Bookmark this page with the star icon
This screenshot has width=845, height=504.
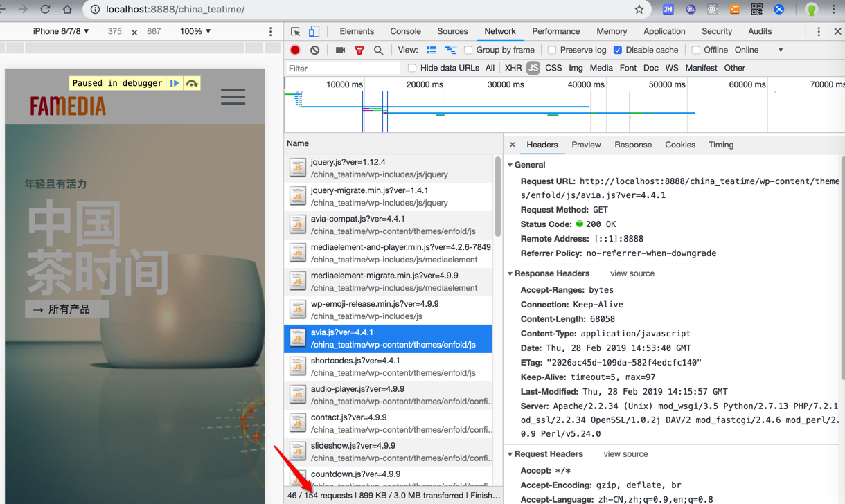pyautogui.click(x=639, y=10)
